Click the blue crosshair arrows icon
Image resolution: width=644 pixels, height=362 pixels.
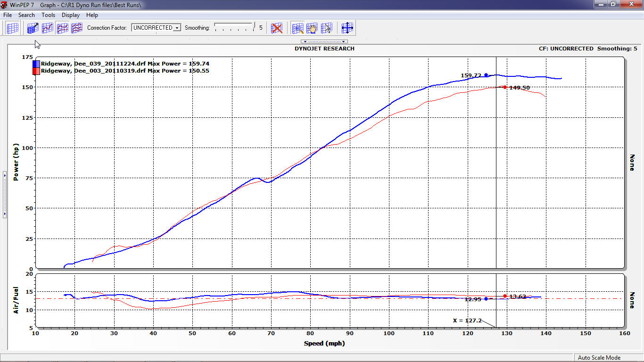347,28
